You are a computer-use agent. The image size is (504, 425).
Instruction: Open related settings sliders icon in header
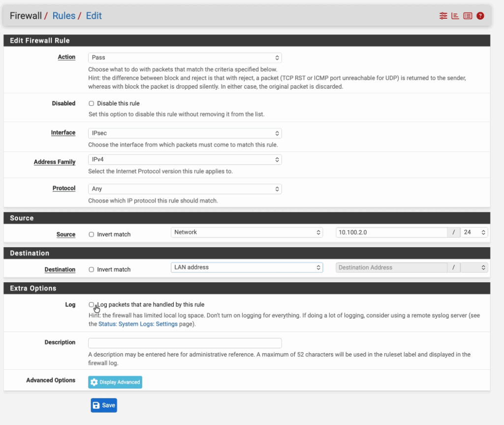pyautogui.click(x=443, y=16)
